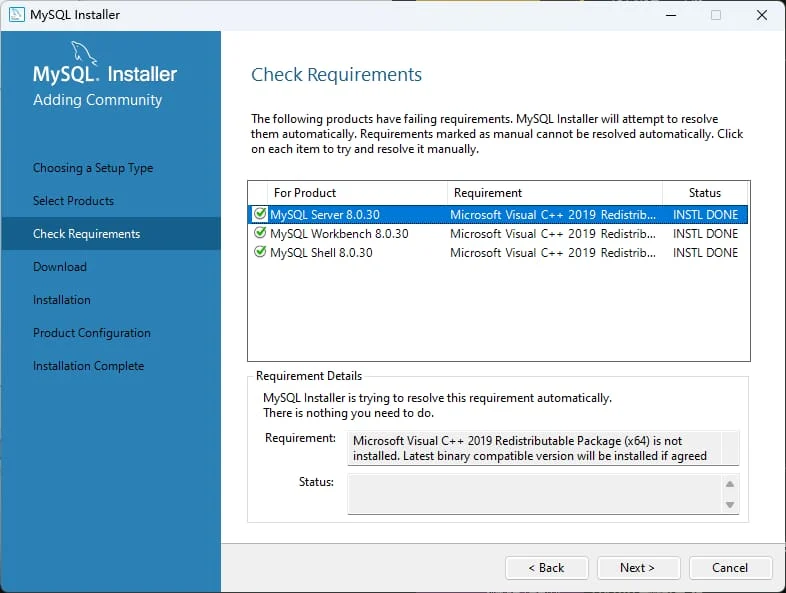The height and width of the screenshot is (593, 786).
Task: Click the Status column header
Action: click(x=705, y=193)
